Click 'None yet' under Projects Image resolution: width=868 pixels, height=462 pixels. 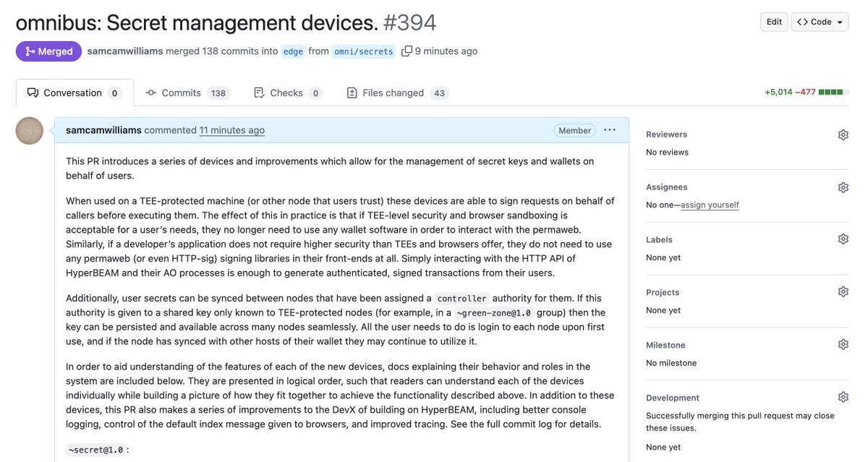(x=663, y=310)
